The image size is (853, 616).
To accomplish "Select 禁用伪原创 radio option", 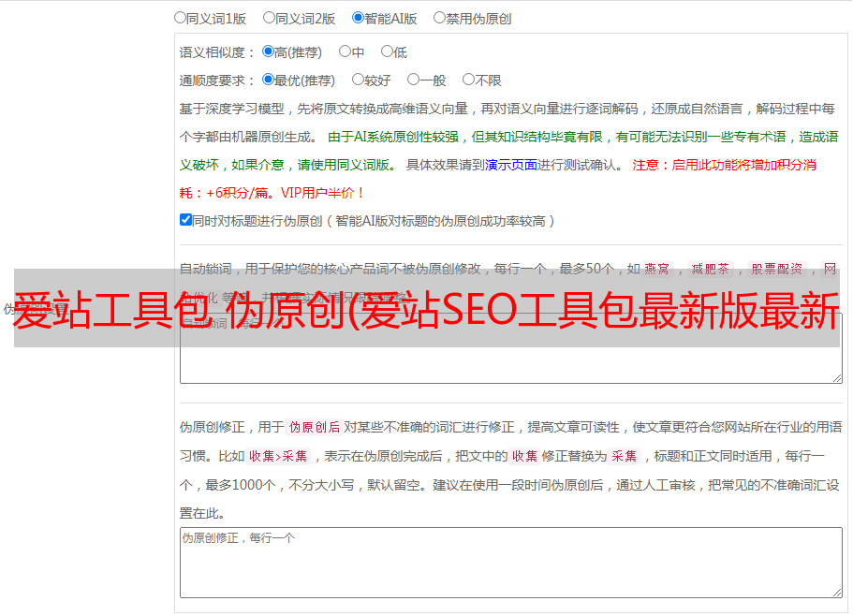I will click(439, 18).
